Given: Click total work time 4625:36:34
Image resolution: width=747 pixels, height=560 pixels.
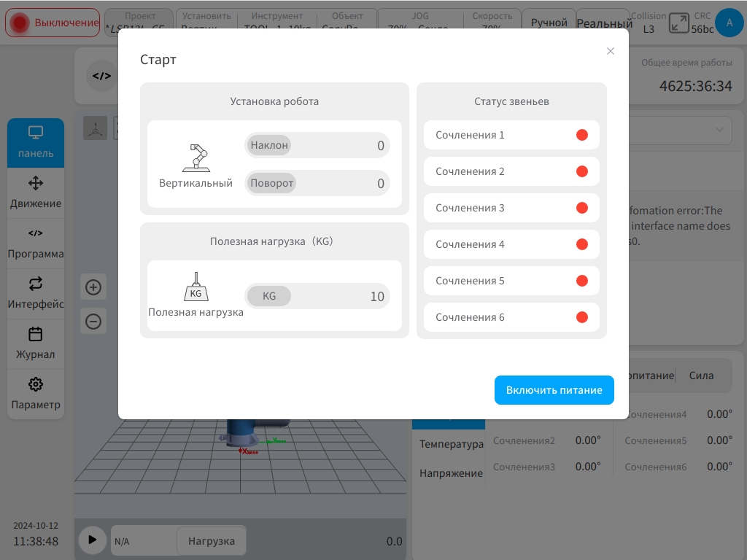Looking at the screenshot, I should point(695,86).
